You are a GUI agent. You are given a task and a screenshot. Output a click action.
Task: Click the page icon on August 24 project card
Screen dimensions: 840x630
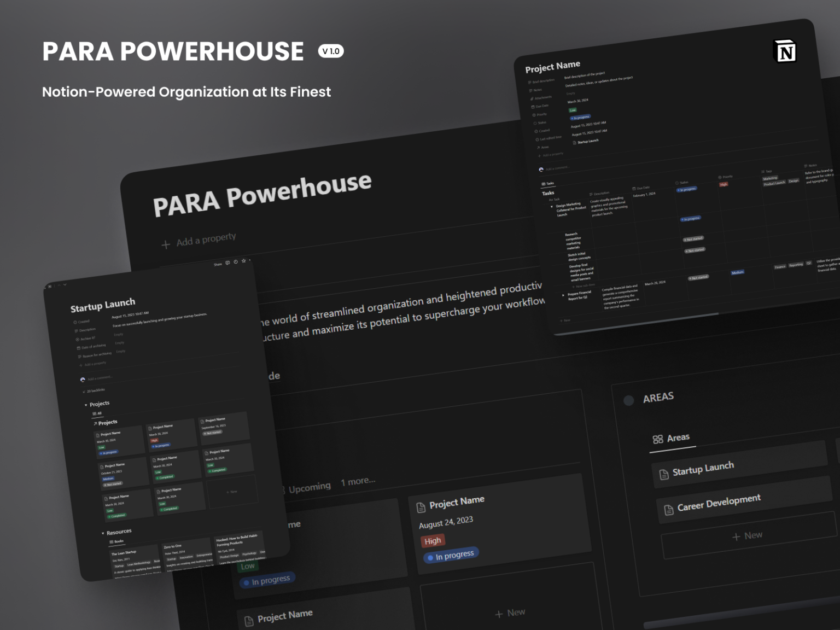click(x=421, y=507)
